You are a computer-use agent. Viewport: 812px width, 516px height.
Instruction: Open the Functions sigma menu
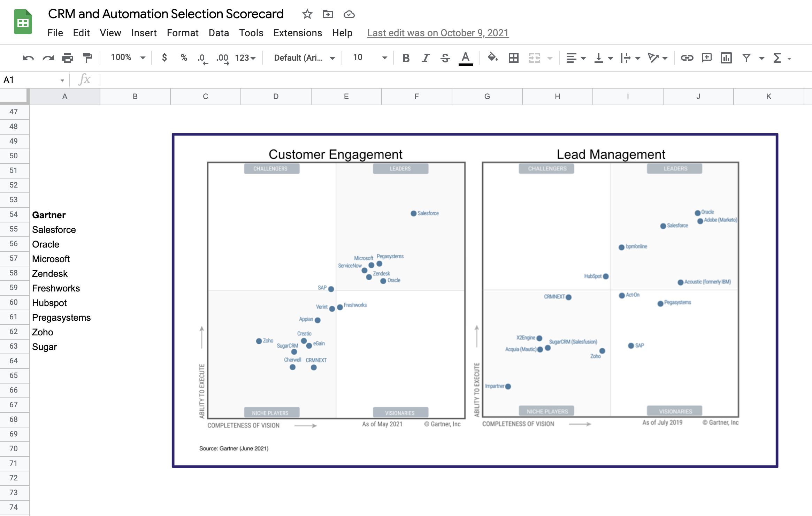tap(777, 58)
